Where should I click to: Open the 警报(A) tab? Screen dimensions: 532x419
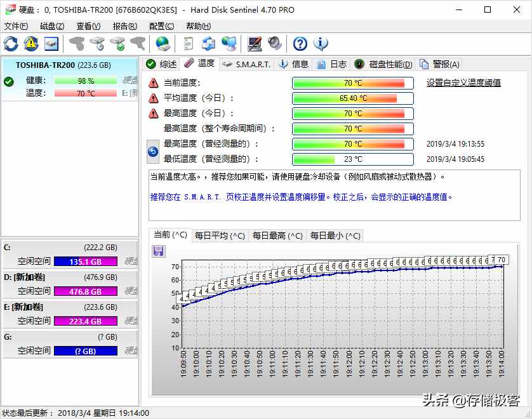tap(440, 64)
